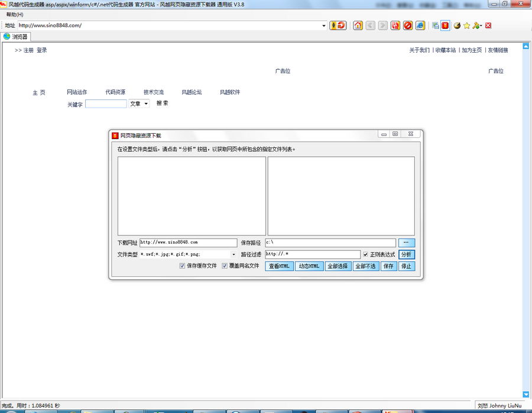Click the red refresh icon in toolbar
Image resolution: width=532 pixels, height=413 pixels.
(x=395, y=25)
